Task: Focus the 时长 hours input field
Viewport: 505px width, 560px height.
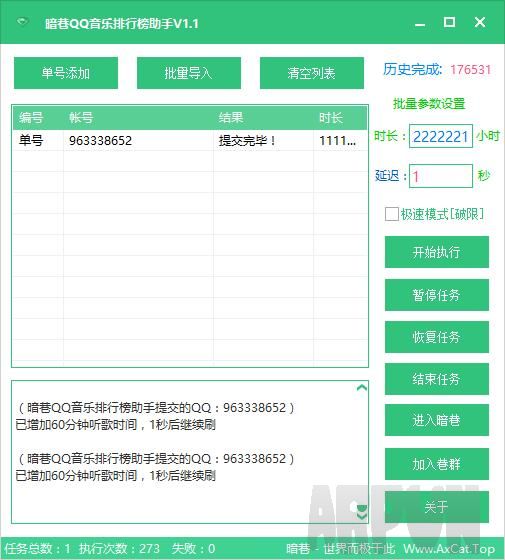Action: 441,136
